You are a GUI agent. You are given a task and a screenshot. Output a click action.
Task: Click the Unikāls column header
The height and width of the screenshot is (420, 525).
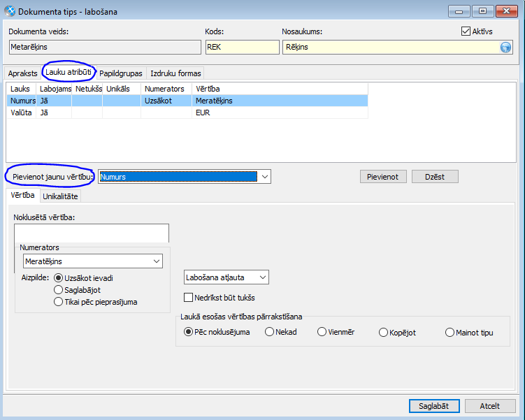[x=122, y=89]
